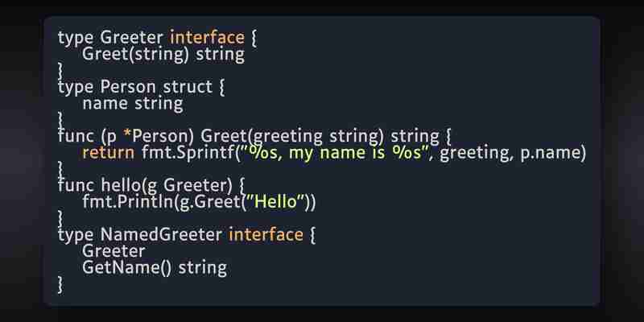Click the orange return keyword
This screenshot has height=322, width=644.
coord(109,153)
